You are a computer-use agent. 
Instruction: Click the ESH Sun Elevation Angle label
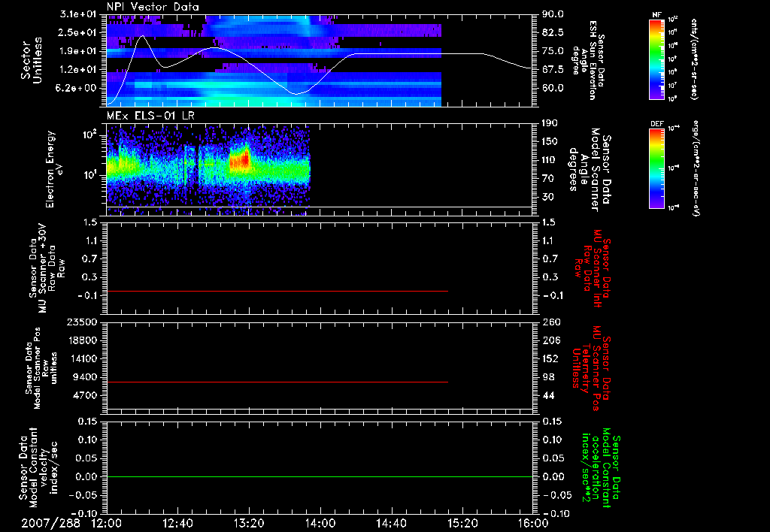[x=588, y=60]
